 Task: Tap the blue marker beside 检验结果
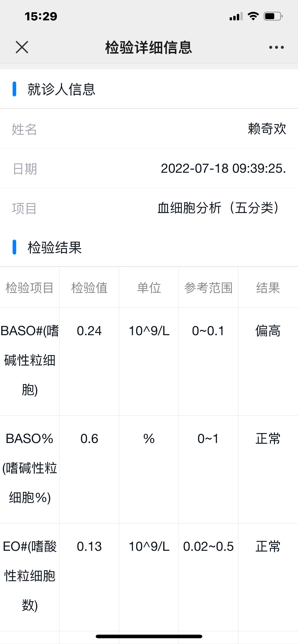click(x=14, y=247)
